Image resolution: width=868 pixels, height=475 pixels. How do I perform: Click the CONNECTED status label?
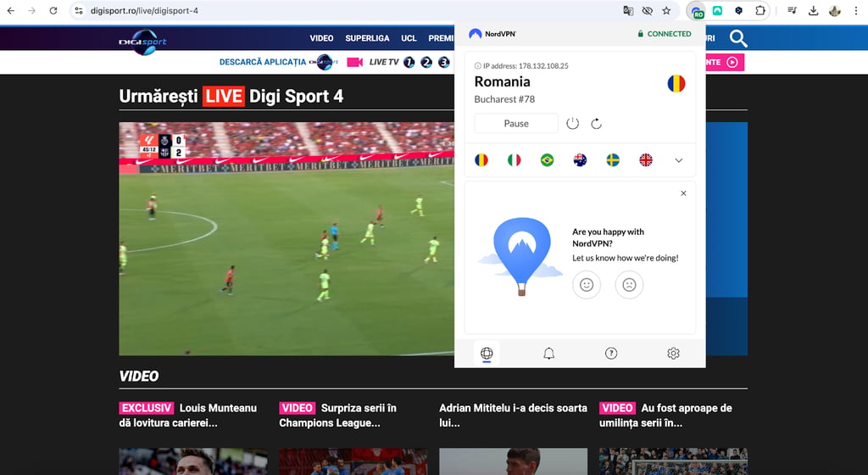[x=665, y=34]
